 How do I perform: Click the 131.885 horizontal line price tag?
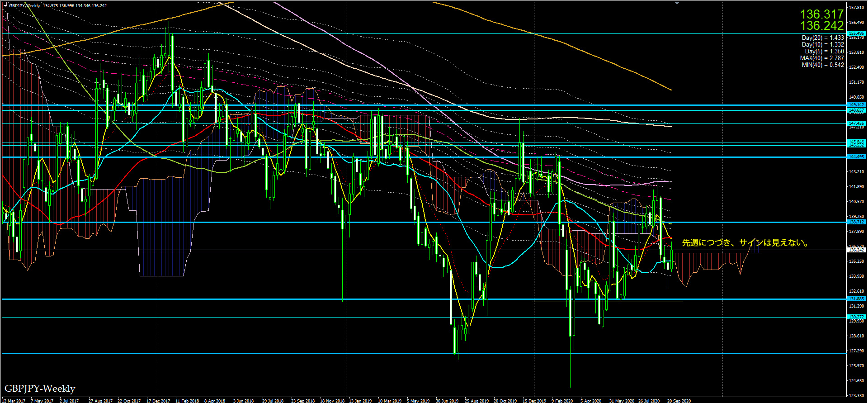click(857, 299)
